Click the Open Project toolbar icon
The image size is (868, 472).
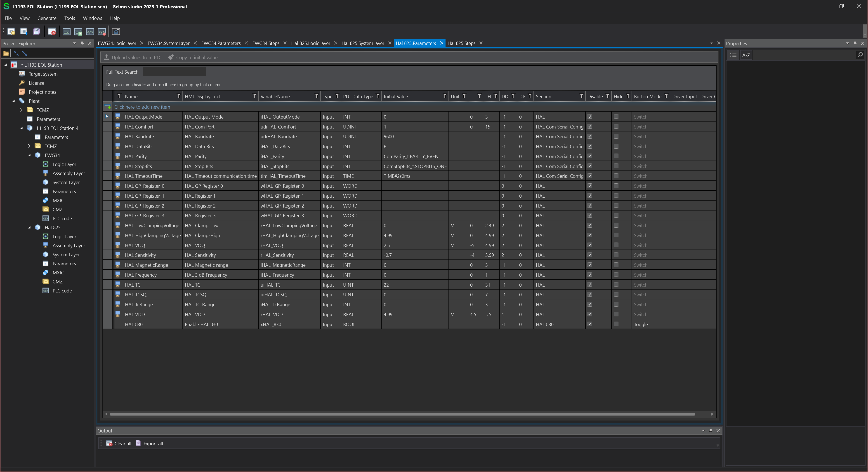(x=24, y=32)
